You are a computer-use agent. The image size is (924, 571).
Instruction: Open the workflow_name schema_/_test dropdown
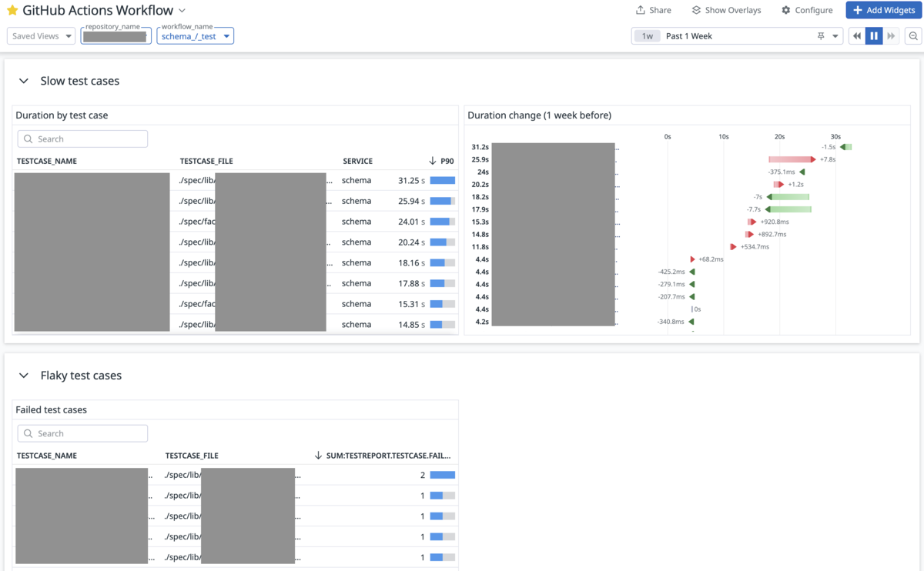click(196, 36)
